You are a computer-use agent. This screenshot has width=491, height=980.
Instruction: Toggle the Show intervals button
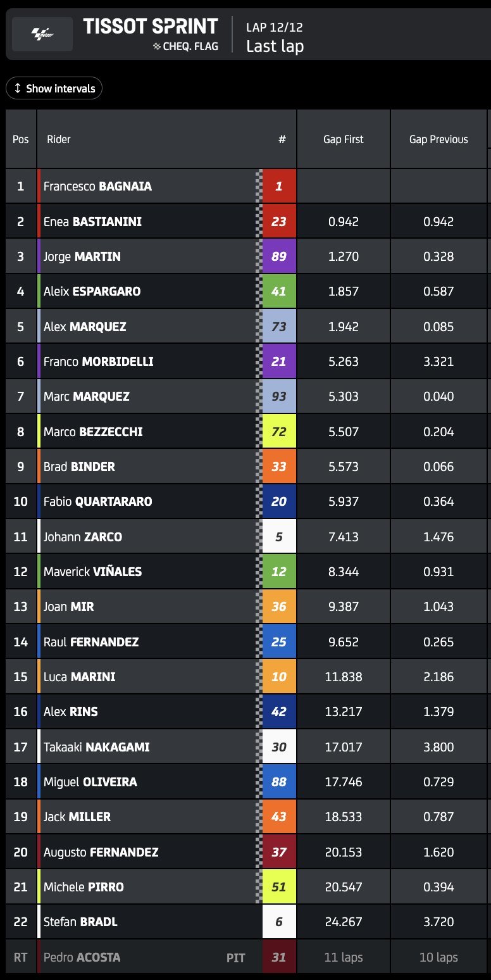54,89
